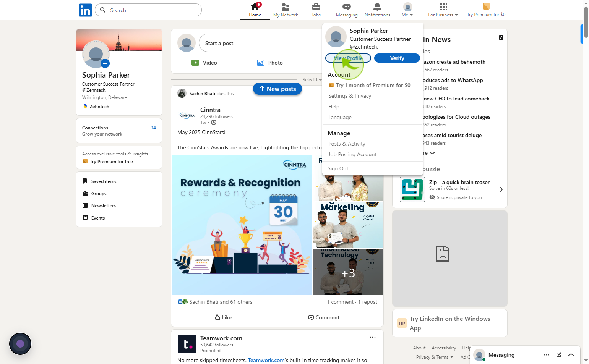Open the Messaging nav icon
589x364 pixels.
(x=347, y=6)
